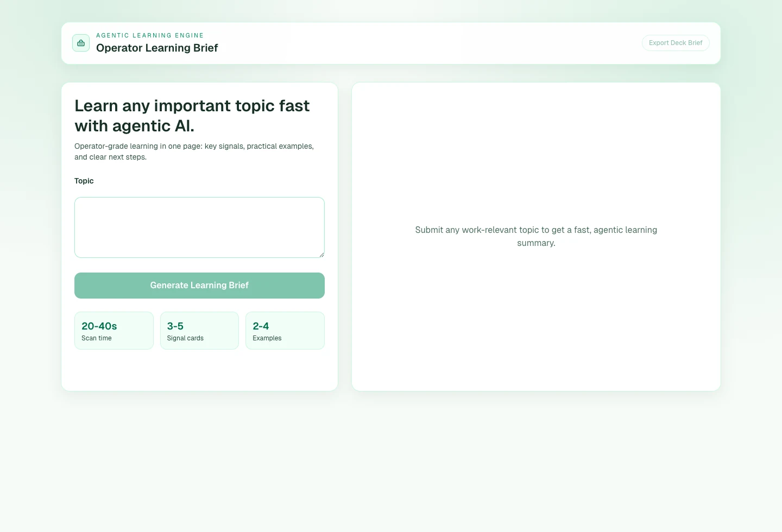The height and width of the screenshot is (532, 782).
Task: Click the 20-40s Scan time card
Action: coord(114,331)
